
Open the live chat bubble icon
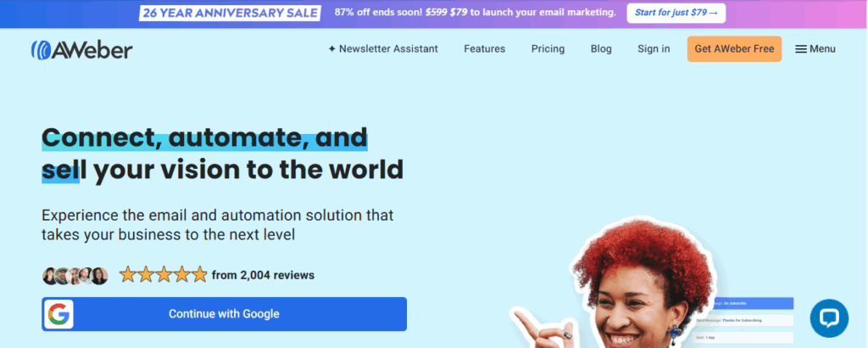point(829,318)
